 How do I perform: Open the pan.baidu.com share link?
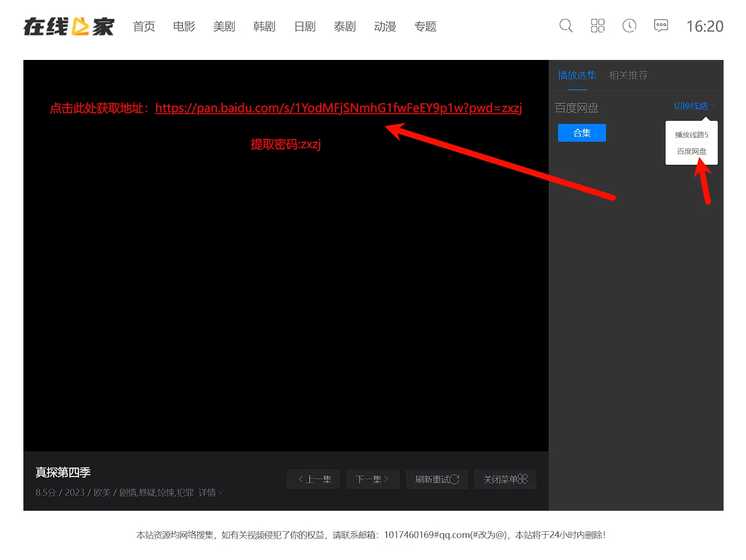[x=338, y=108]
